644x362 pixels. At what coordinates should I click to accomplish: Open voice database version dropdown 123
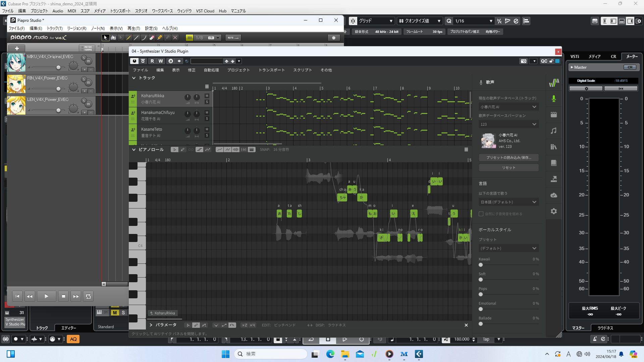pos(508,124)
